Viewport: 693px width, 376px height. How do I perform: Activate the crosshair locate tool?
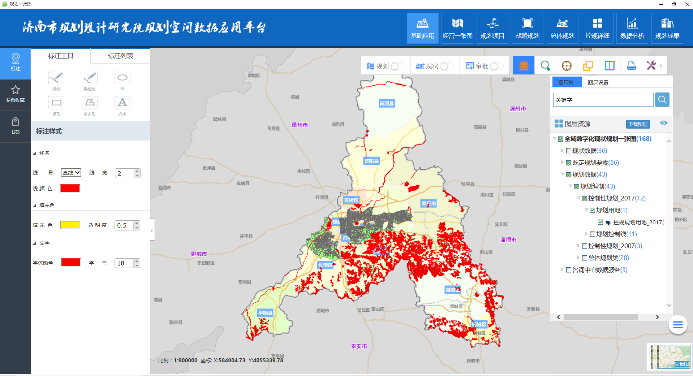(567, 66)
